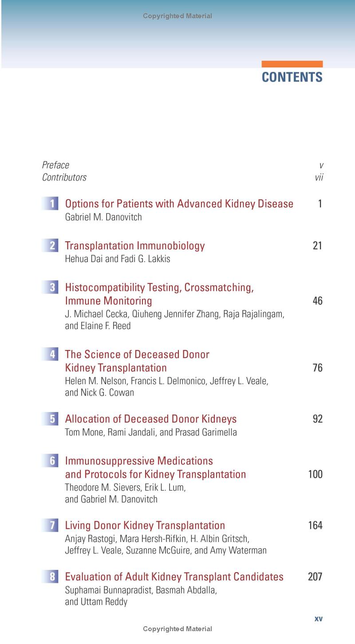Click the chapter 1 number badge
Image resolution: width=355 pixels, height=644 pixels.
point(52,204)
